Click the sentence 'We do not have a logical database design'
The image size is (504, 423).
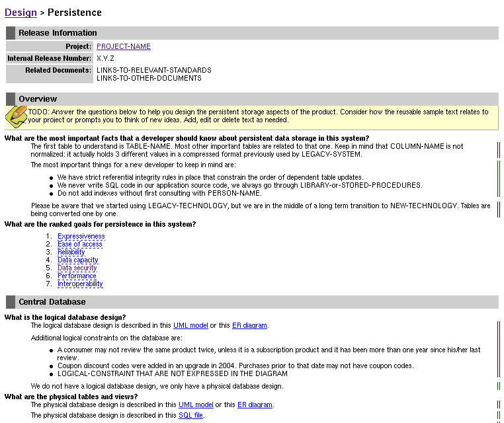tap(157, 387)
